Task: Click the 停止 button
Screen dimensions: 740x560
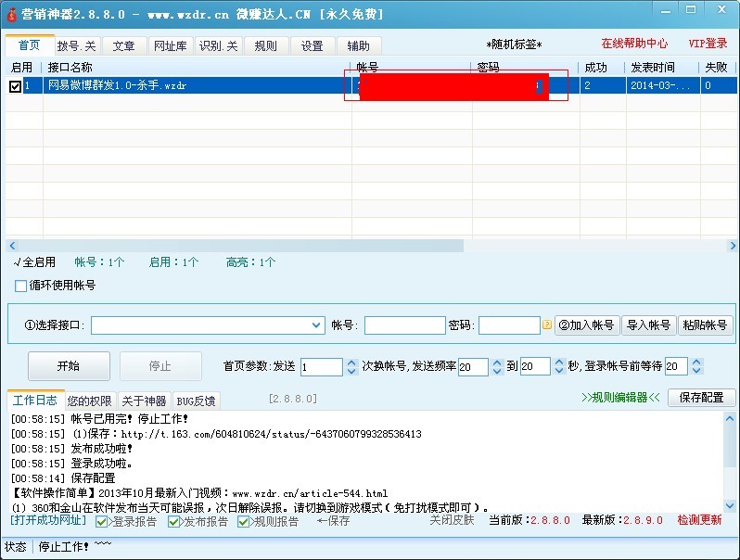Action: (x=160, y=366)
